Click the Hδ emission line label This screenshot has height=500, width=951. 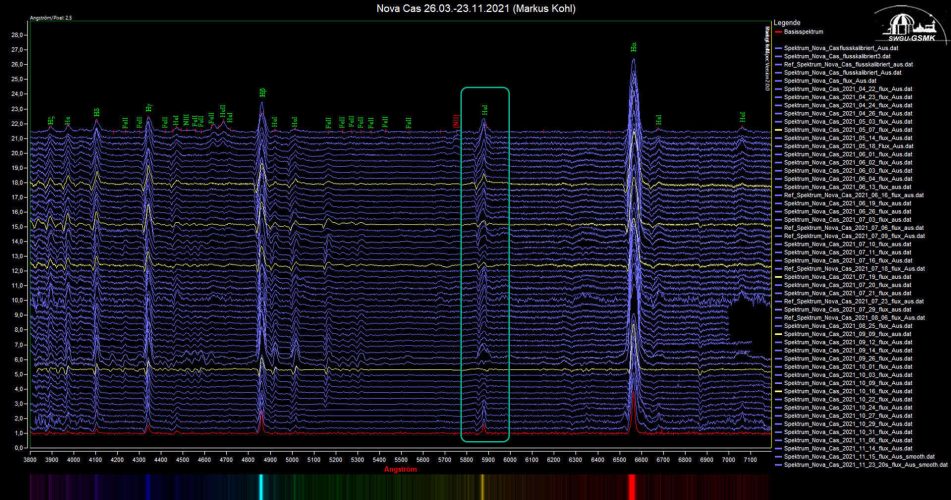(x=96, y=112)
